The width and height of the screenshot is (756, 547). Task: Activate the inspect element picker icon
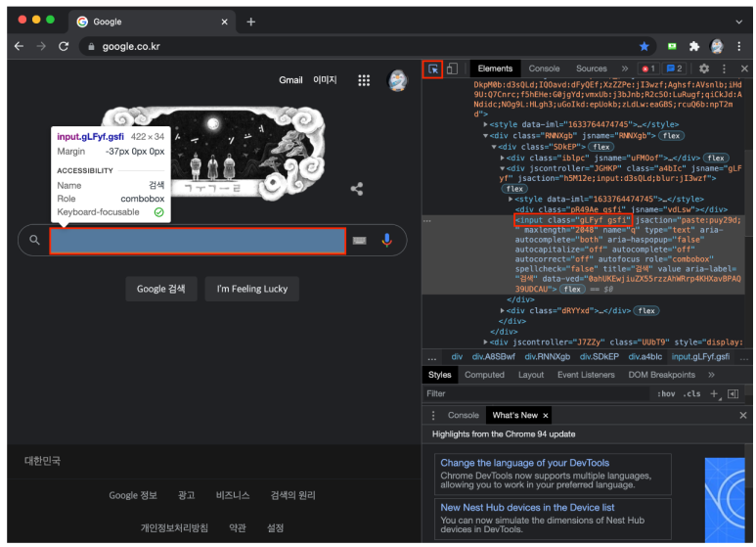click(x=433, y=68)
